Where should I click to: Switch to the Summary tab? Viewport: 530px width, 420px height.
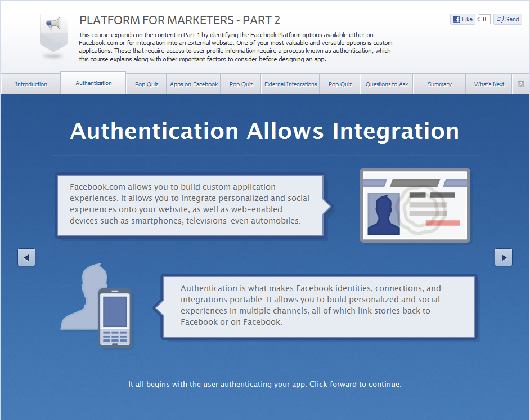[439, 84]
